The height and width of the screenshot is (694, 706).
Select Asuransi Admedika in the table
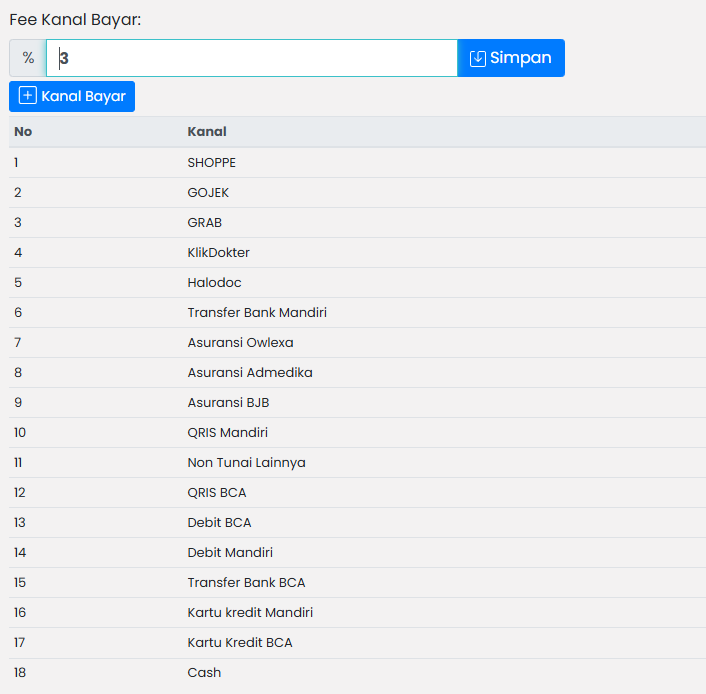[x=250, y=373]
